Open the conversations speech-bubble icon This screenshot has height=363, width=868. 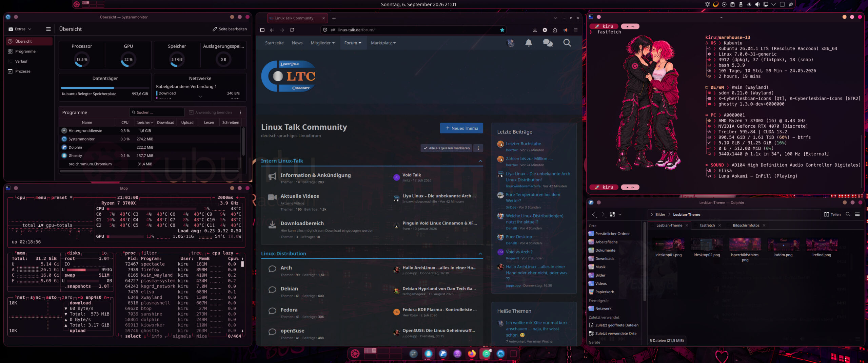(548, 43)
